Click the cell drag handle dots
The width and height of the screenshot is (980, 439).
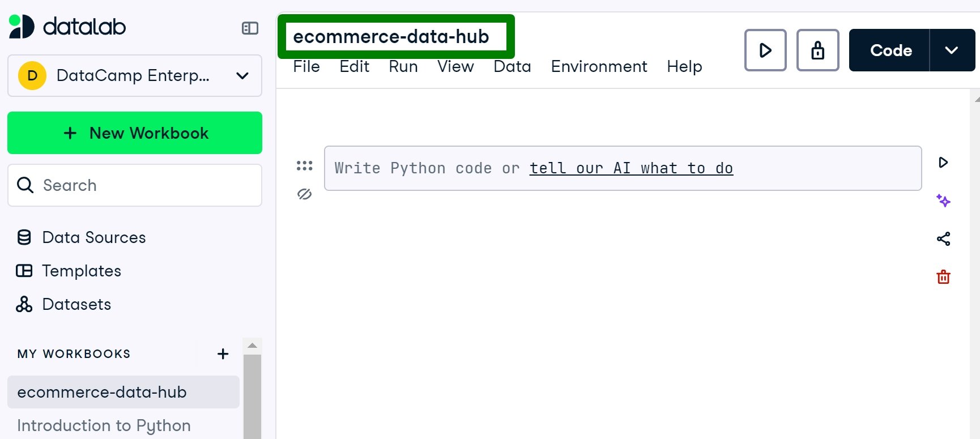(x=304, y=165)
